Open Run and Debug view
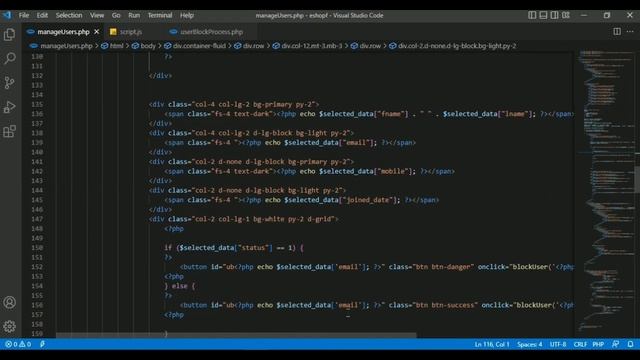Screen dimensions: 640x360 point(9,107)
